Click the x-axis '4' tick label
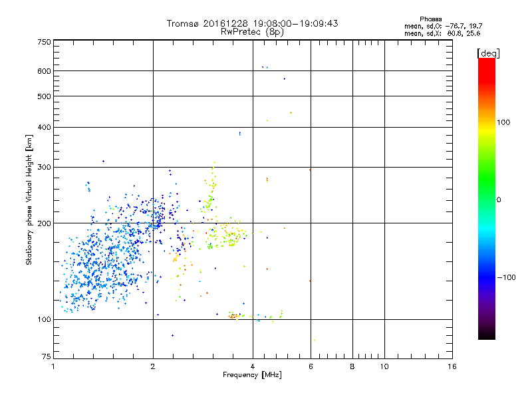The width and height of the screenshot is (532, 399). [x=253, y=366]
